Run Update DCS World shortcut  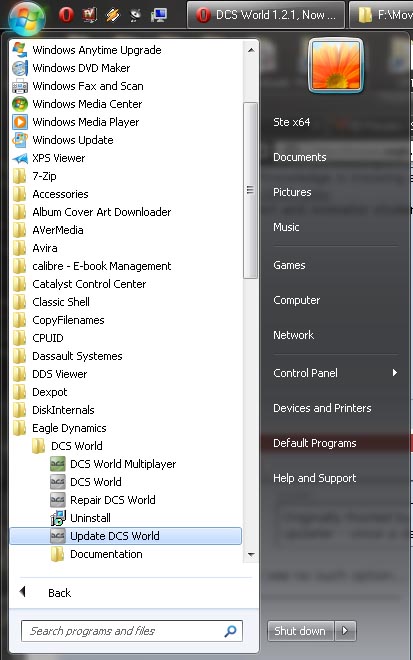click(x=125, y=536)
